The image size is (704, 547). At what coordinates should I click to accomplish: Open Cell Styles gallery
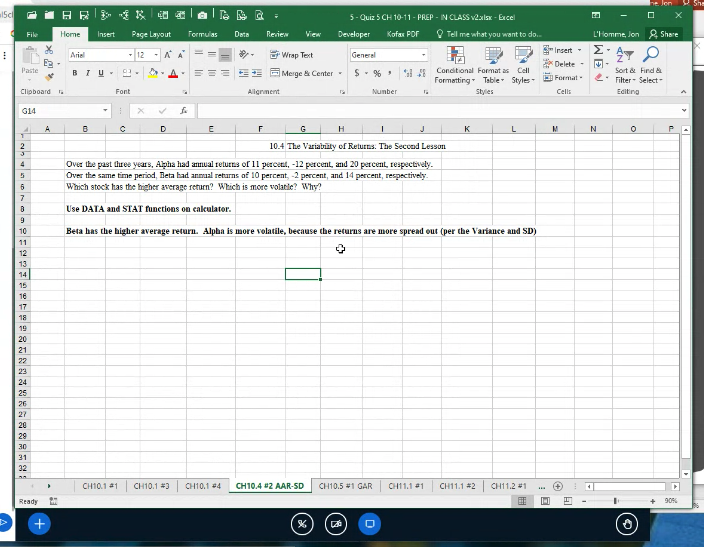click(523, 65)
